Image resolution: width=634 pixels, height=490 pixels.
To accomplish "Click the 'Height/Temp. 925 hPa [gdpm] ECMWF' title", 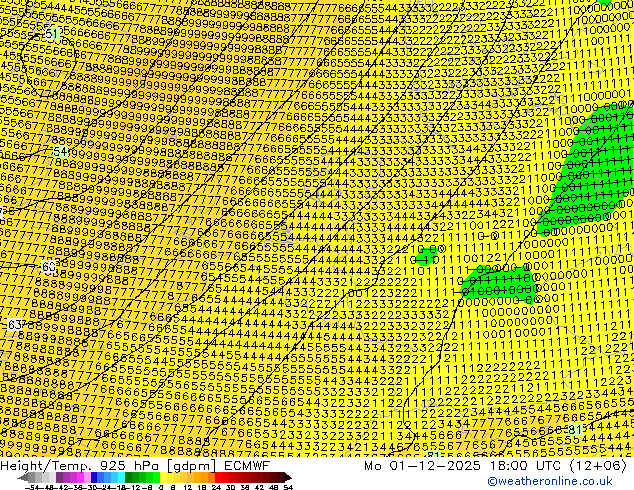I will tap(135, 465).
